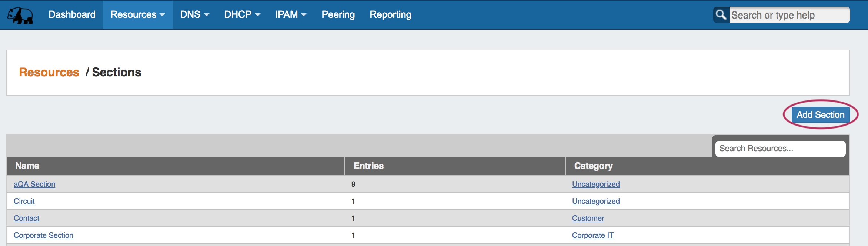The image size is (868, 246).
Task: Open the Dashboard menu item
Action: coord(72,14)
